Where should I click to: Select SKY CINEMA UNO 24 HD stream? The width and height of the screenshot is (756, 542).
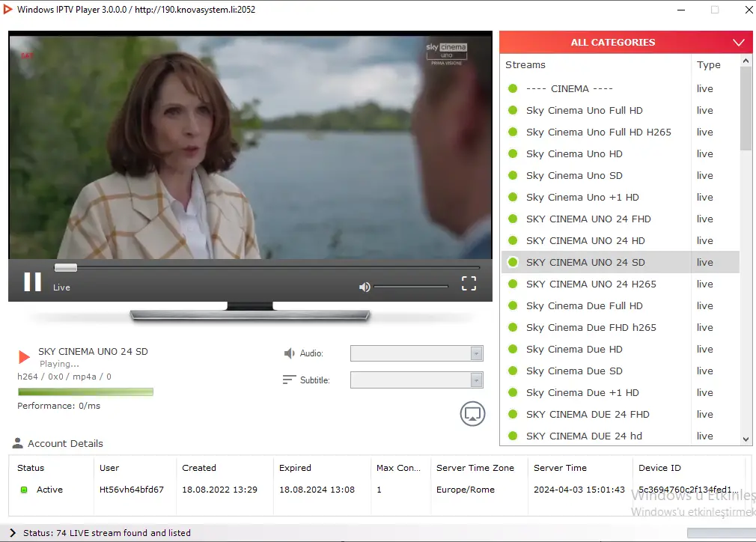coord(620,240)
